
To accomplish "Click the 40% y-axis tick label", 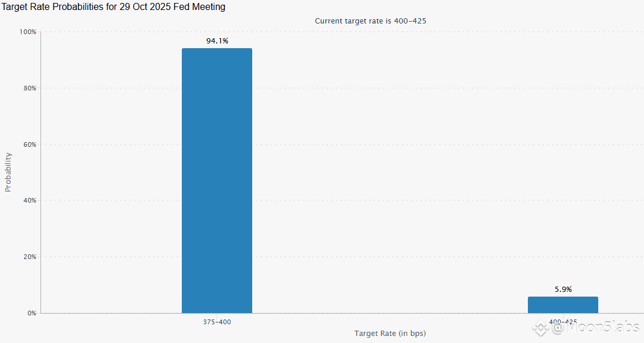I will click(x=29, y=200).
